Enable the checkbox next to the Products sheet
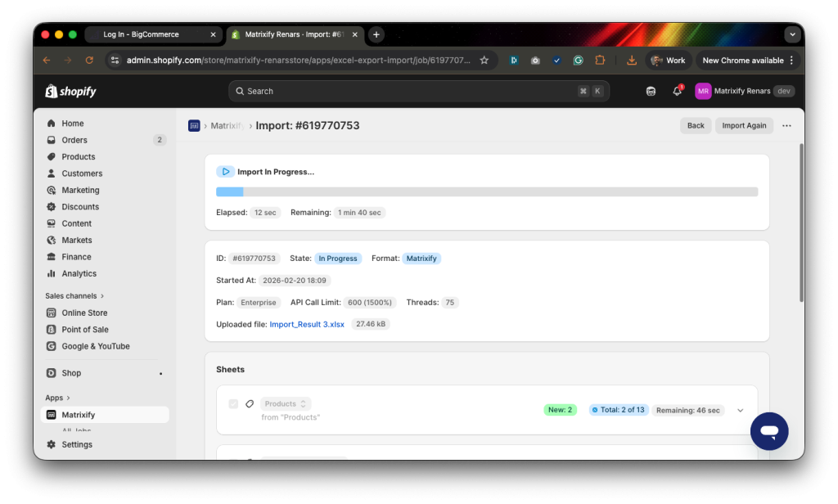838x504 pixels. pyautogui.click(x=232, y=403)
